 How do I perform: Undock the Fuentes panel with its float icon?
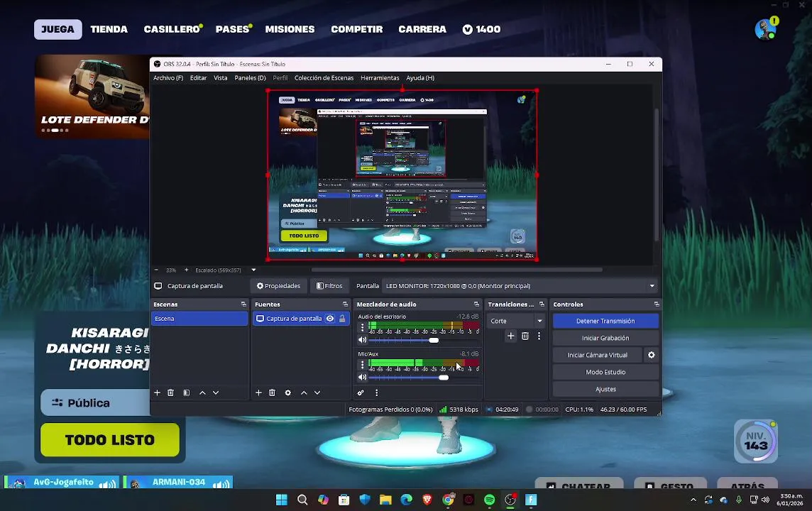click(x=345, y=304)
